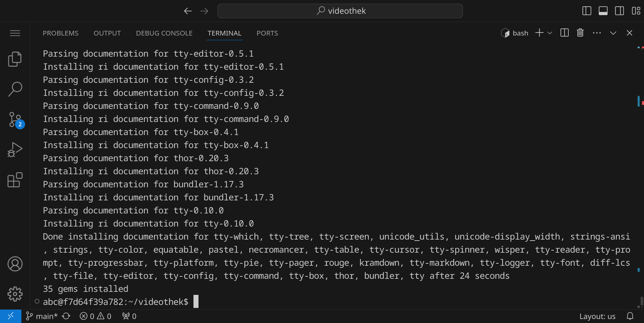Open the Explorer view in activity bar
Viewport: 644px width, 323px height.
(15, 59)
